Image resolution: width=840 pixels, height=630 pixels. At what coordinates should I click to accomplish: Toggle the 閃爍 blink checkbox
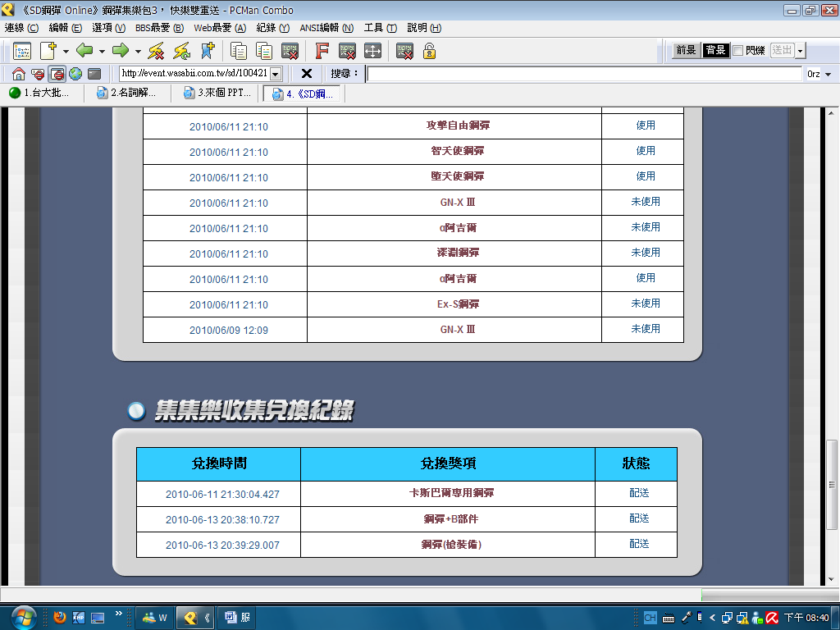[738, 50]
